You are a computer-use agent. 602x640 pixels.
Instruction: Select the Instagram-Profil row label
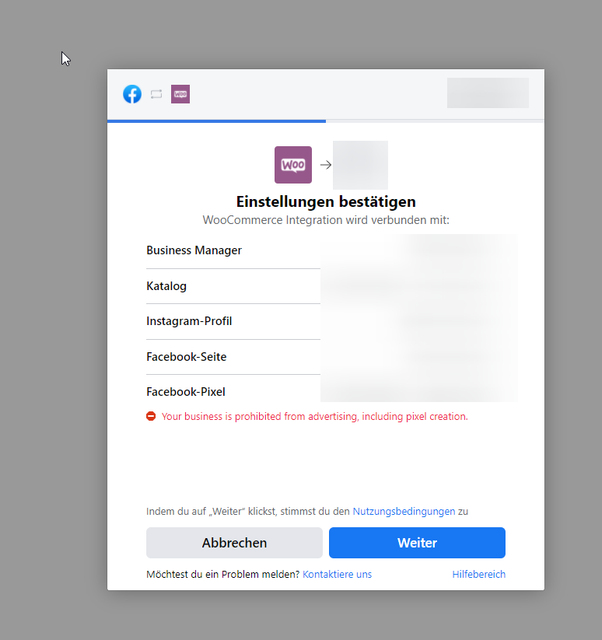point(189,321)
